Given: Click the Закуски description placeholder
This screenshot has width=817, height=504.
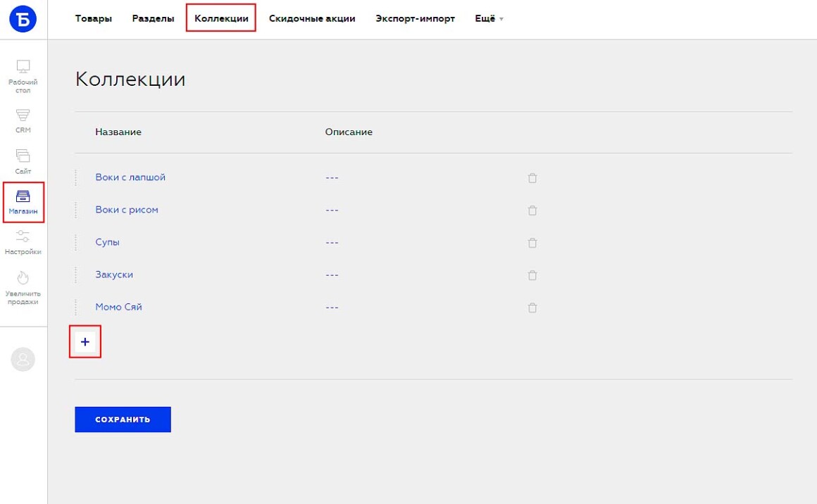Looking at the screenshot, I should pos(332,275).
